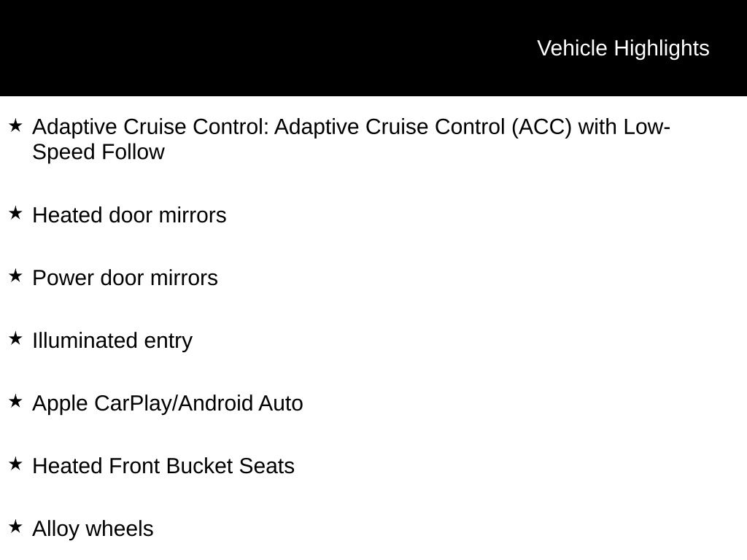
Task: Select the star icon next to Power door mirrors
Action: [x=15, y=276]
